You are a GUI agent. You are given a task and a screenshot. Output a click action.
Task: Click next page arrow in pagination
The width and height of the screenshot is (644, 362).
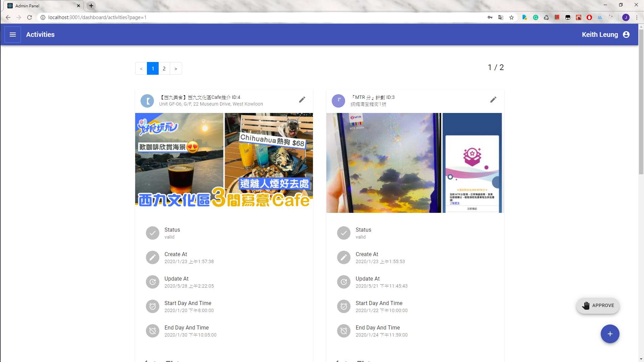[176, 68]
